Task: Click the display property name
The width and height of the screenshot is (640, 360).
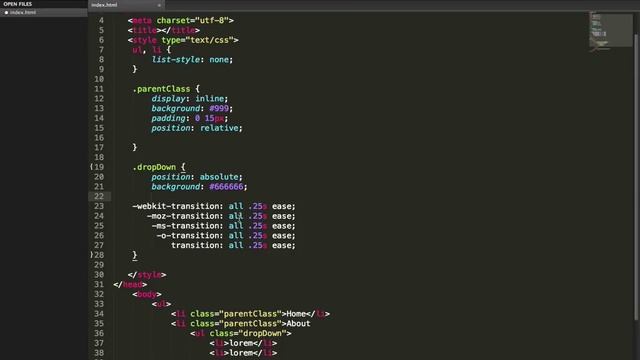Action: tap(169, 99)
